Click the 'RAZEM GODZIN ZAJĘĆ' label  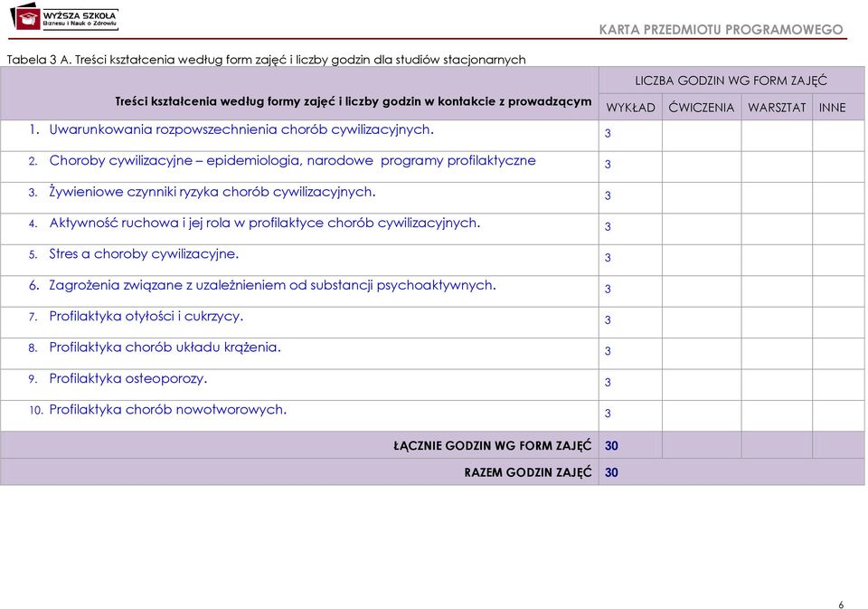[x=527, y=472]
